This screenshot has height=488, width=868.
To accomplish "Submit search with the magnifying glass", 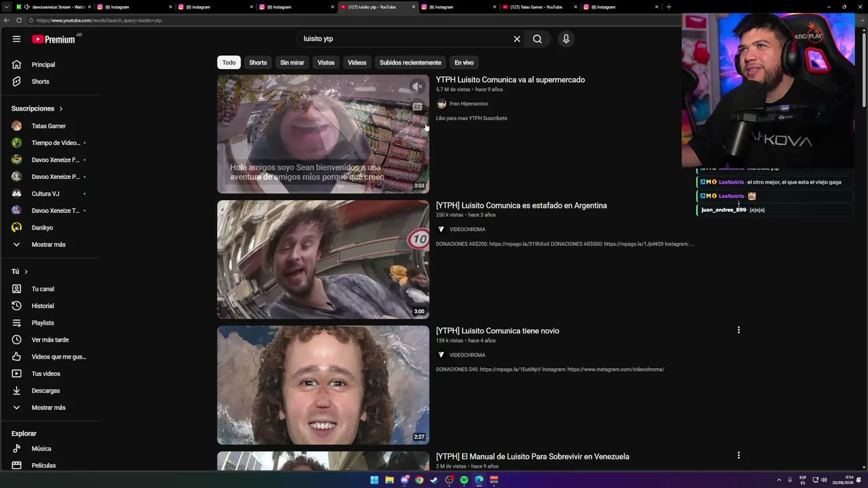I will [537, 39].
